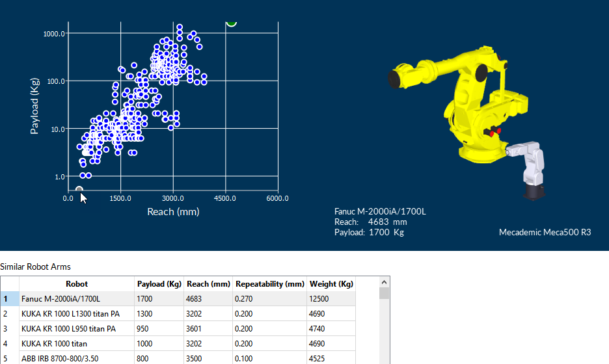The image size is (609, 364).
Task: Select the Fanuc M-2000iA/1700L table row
Action: click(x=76, y=299)
